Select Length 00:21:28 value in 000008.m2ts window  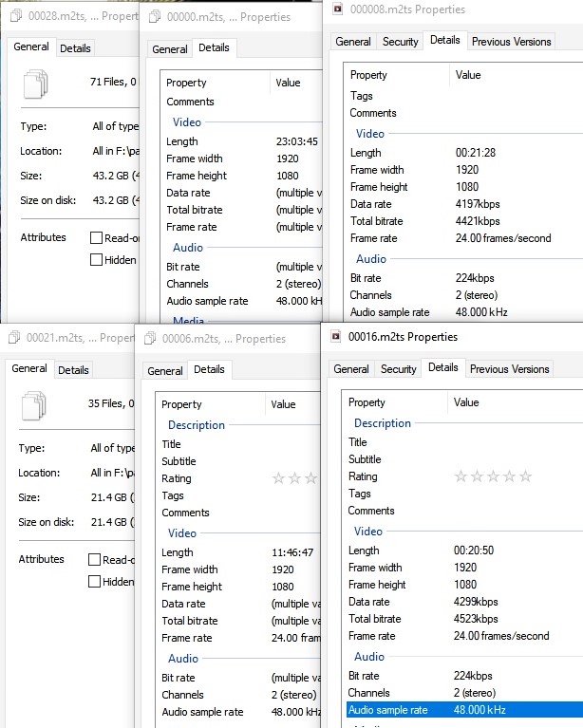(475, 153)
